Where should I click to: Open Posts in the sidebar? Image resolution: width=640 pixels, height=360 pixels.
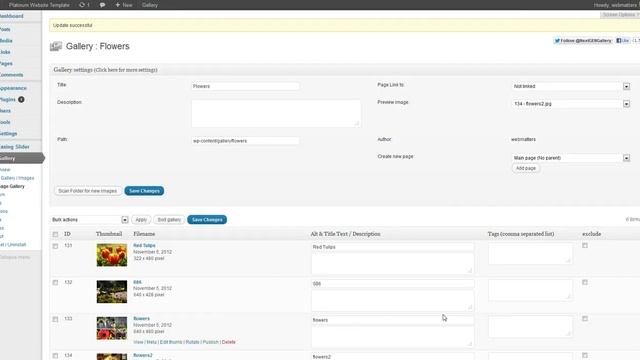(6, 29)
